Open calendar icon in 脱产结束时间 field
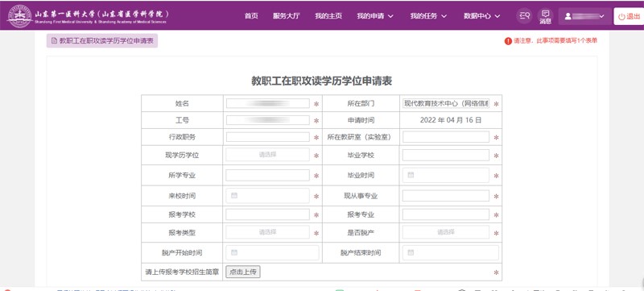This screenshot has width=644, height=291. [x=411, y=252]
